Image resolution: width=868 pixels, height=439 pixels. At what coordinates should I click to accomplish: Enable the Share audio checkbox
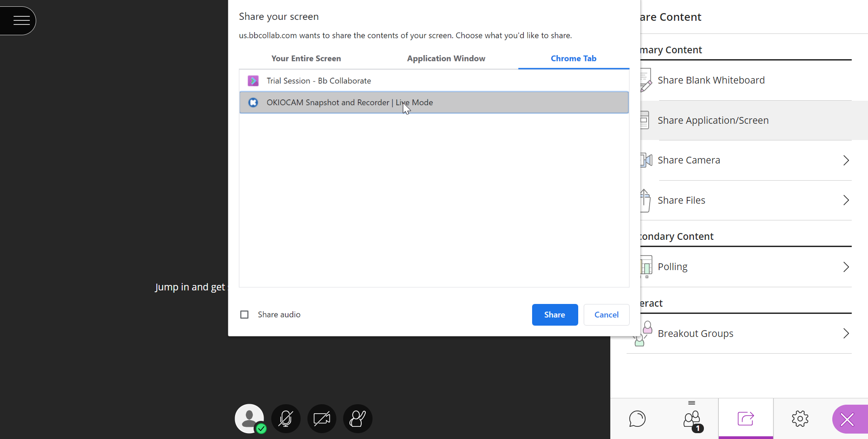[x=245, y=315]
